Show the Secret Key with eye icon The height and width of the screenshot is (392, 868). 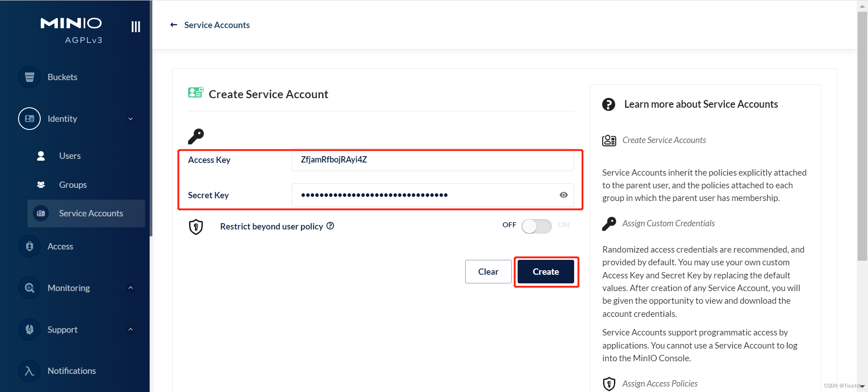point(563,195)
